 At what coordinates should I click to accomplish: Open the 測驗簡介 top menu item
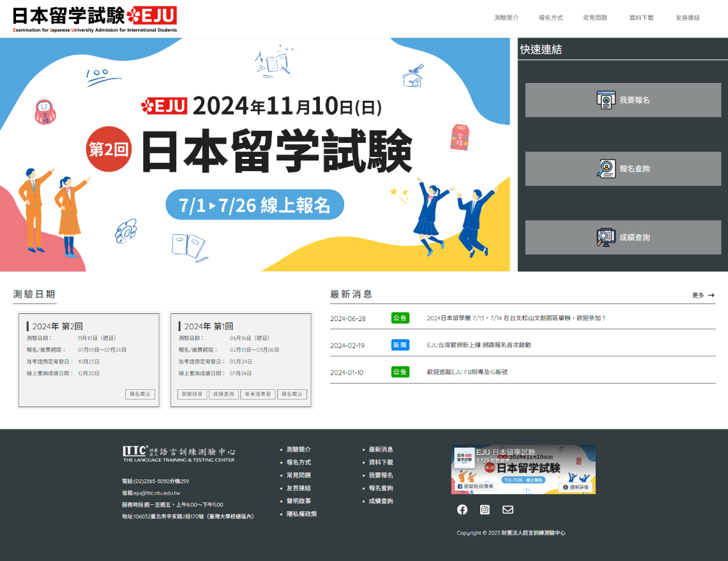(506, 18)
